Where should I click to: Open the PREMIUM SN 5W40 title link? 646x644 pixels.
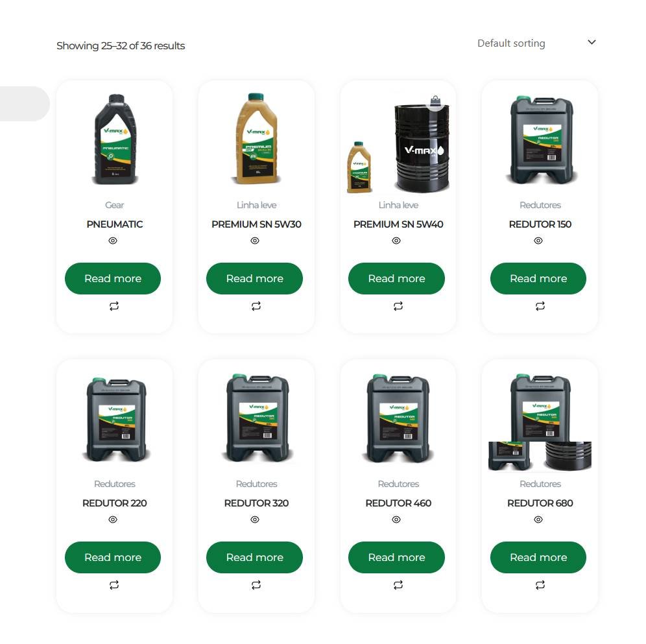click(x=398, y=224)
